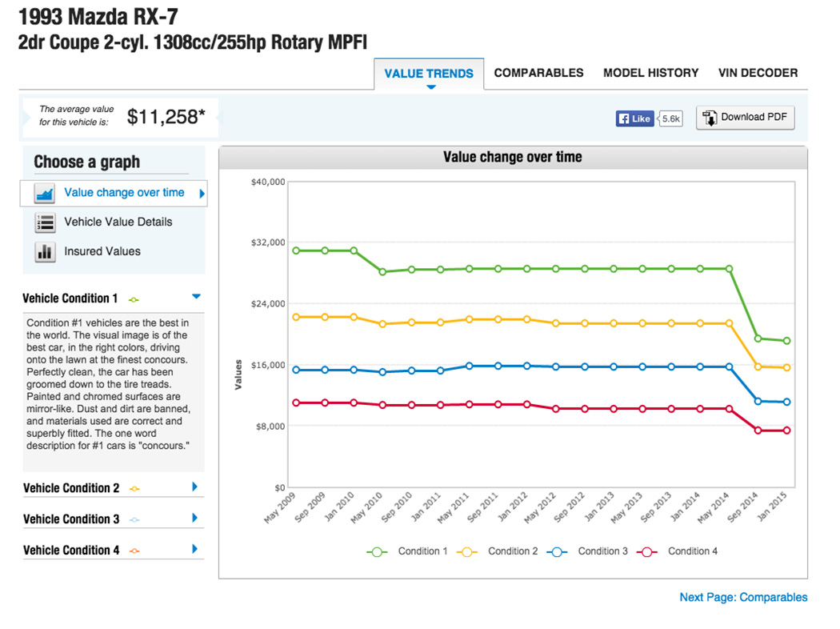The image size is (840, 629).
Task: Select the Value change over time graph
Action: [x=114, y=194]
